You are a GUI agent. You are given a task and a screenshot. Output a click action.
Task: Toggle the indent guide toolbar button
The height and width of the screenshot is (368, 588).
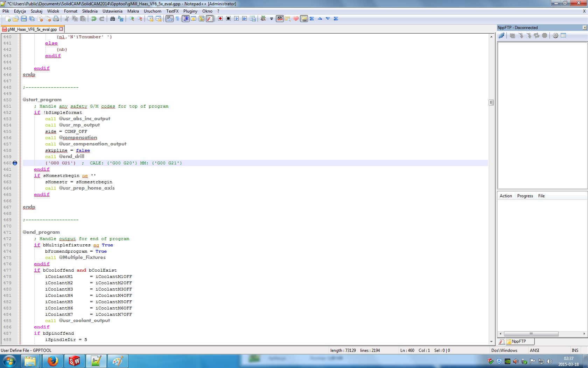tap(185, 19)
